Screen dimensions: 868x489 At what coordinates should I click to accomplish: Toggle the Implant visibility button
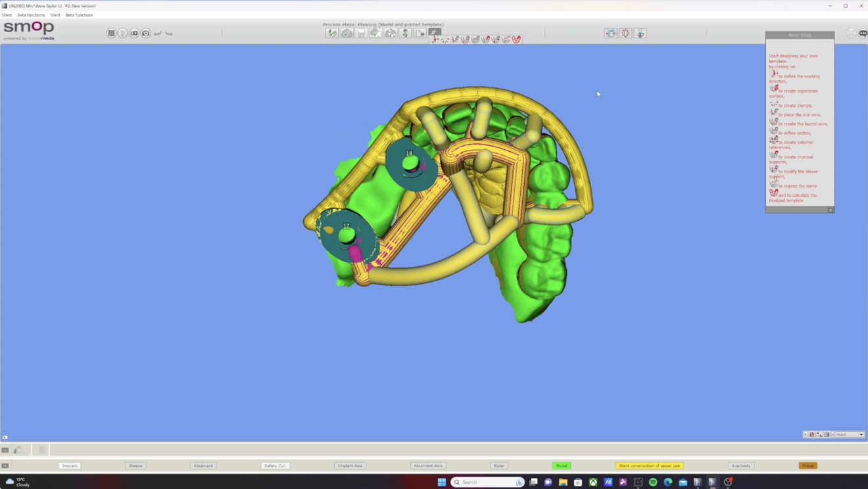69,465
